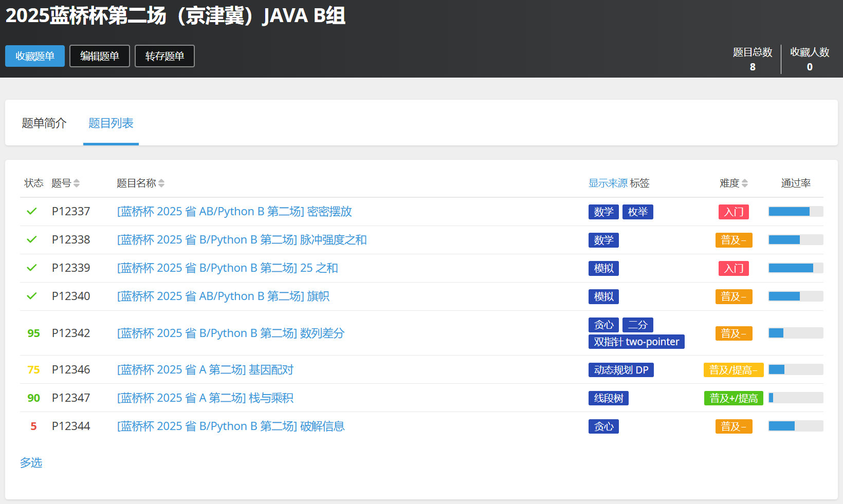Viewport: 843px width, 504px height.
Task: Click the 动态规划 DP tag
Action: point(621,370)
